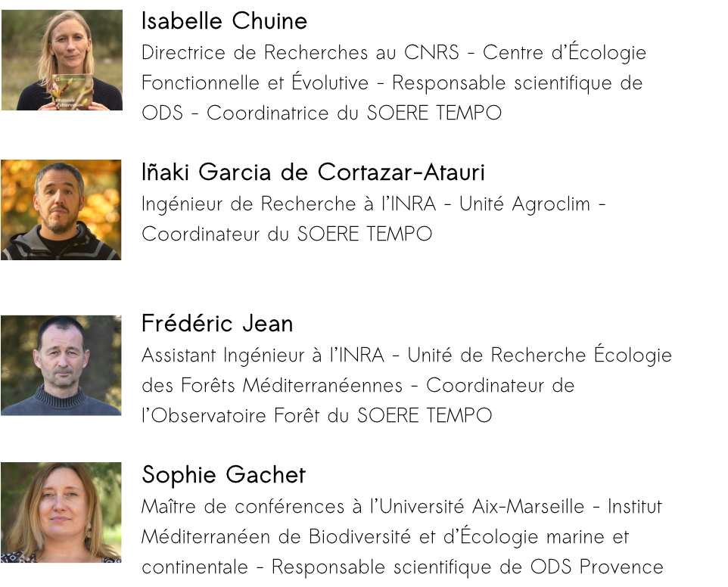Open Iñaki Garcia de Cortazar-Atauri's photo
This screenshot has width=728, height=587.
click(x=61, y=210)
